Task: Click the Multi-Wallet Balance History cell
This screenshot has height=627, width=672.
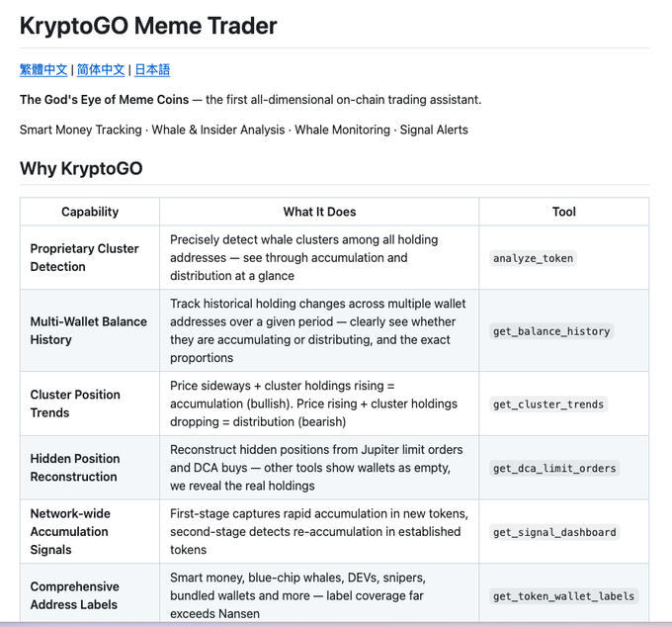Action: tap(89, 330)
